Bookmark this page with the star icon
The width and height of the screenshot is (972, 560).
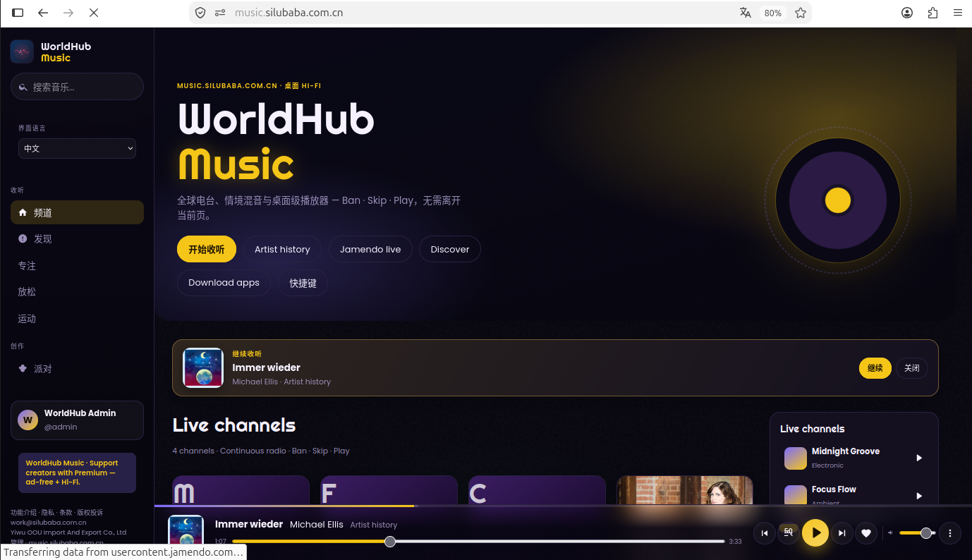(x=801, y=13)
